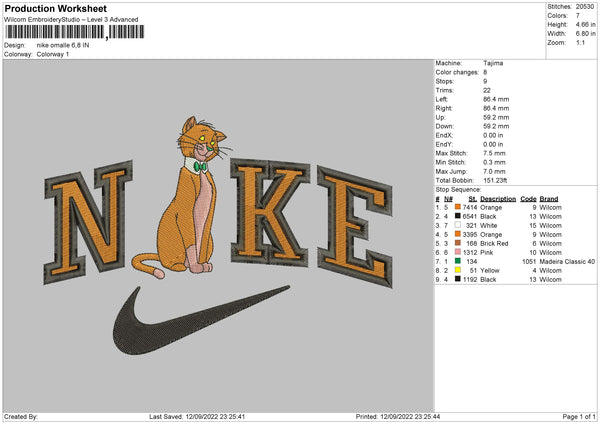Click the Yellow description in row 8
600x424 pixels.
point(489,270)
